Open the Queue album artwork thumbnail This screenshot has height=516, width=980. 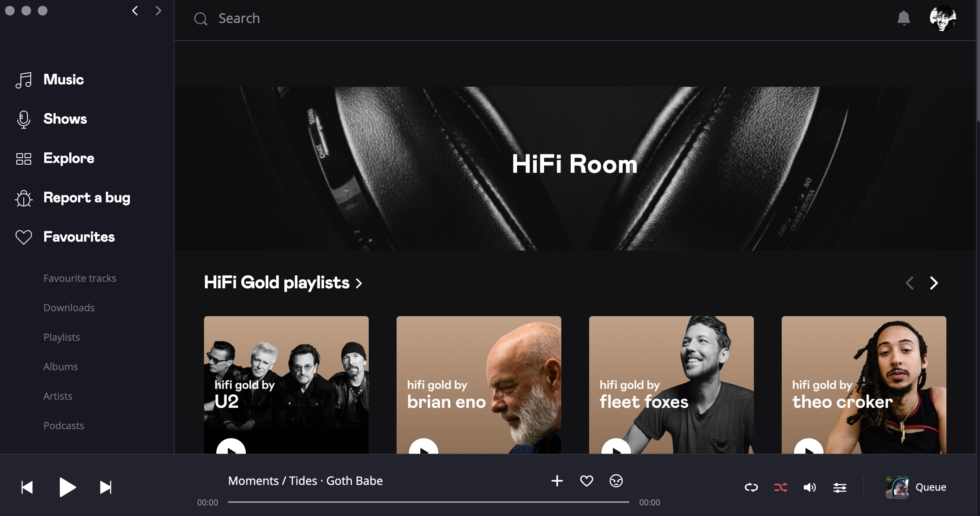coord(897,487)
